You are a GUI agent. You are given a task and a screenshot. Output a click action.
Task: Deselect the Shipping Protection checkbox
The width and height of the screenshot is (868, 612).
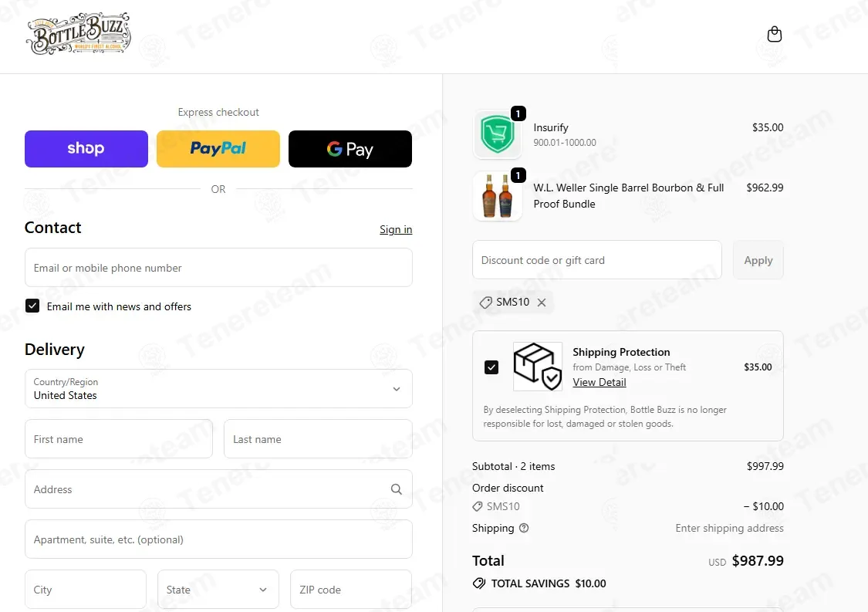pos(491,367)
